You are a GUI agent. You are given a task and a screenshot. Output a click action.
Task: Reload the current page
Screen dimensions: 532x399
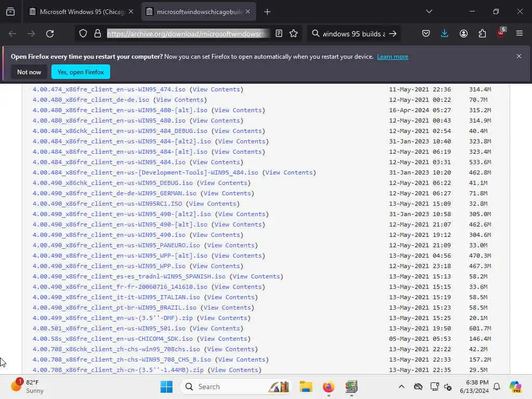(50, 34)
